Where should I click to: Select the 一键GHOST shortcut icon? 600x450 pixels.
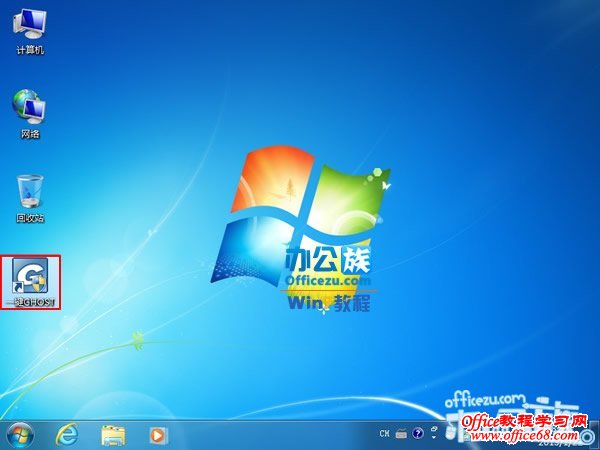(x=31, y=282)
